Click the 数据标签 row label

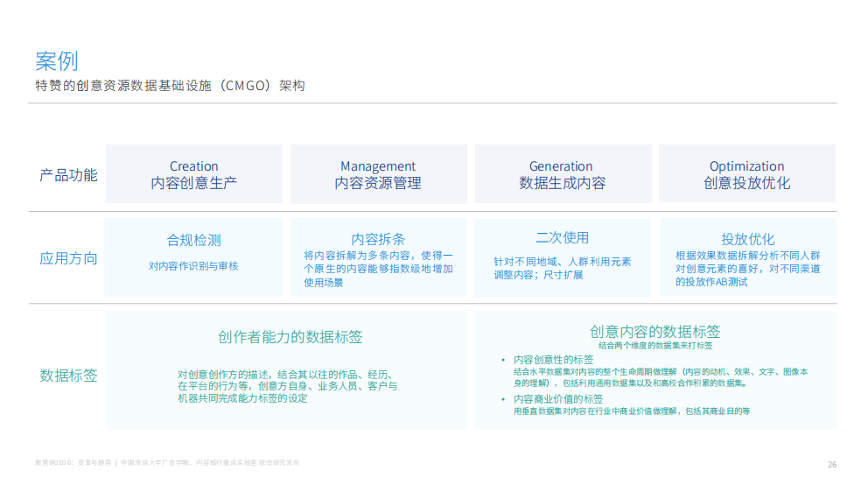pyautogui.click(x=68, y=375)
